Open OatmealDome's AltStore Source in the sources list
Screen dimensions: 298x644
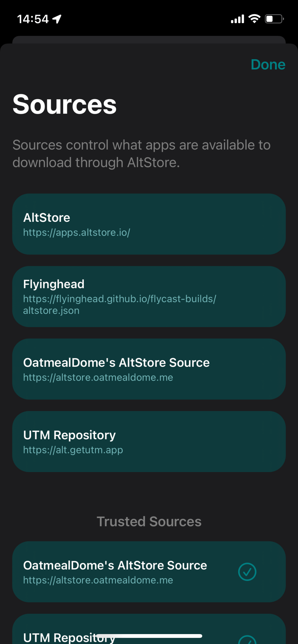coord(149,369)
